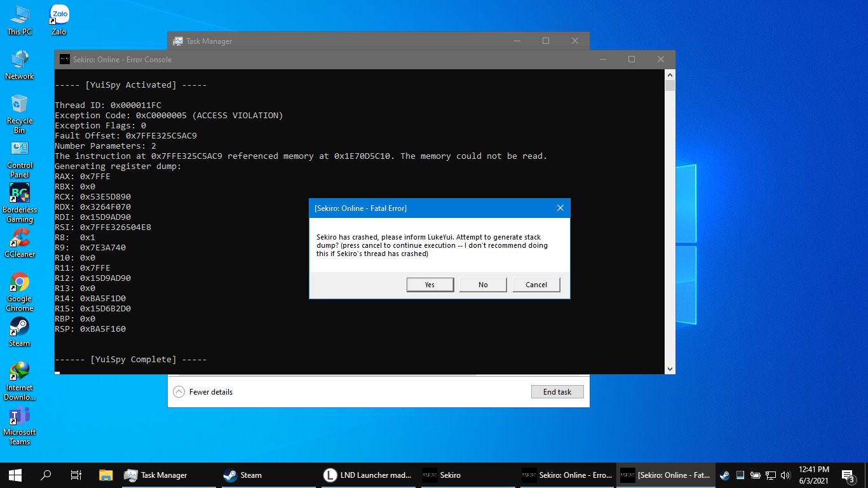Click Cancel to continue execution

click(x=536, y=285)
